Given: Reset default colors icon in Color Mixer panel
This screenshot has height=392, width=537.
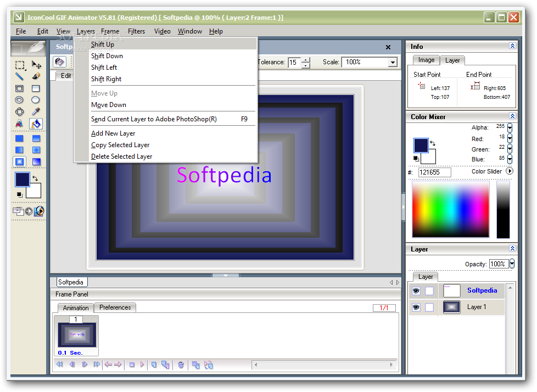Looking at the screenshot, I should tap(416, 159).
